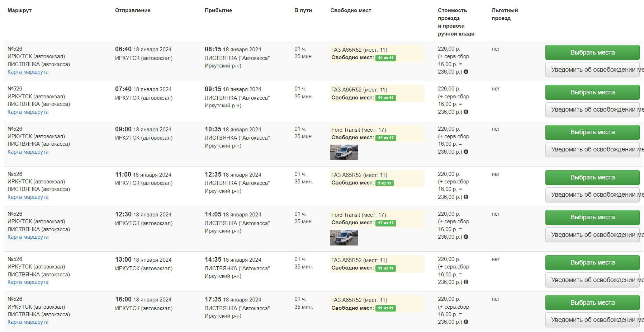Click price info icon for 12:30 departure

point(466,237)
